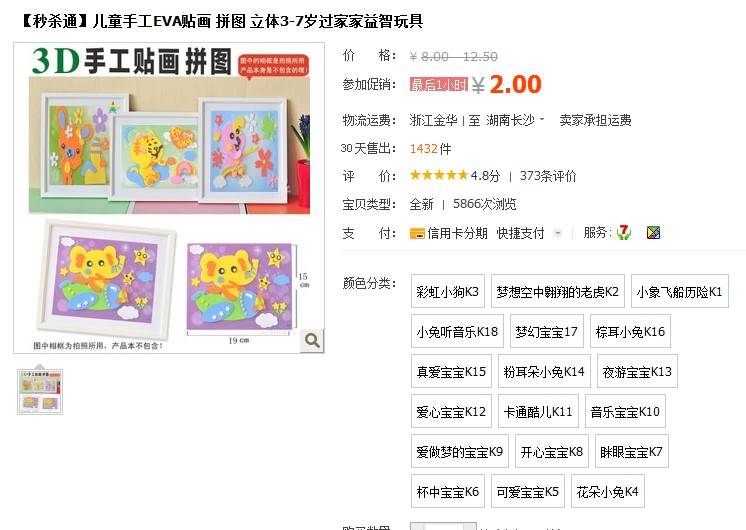Pick the 花朵小兔K4 variant
746x530 pixels.
[x=608, y=491]
